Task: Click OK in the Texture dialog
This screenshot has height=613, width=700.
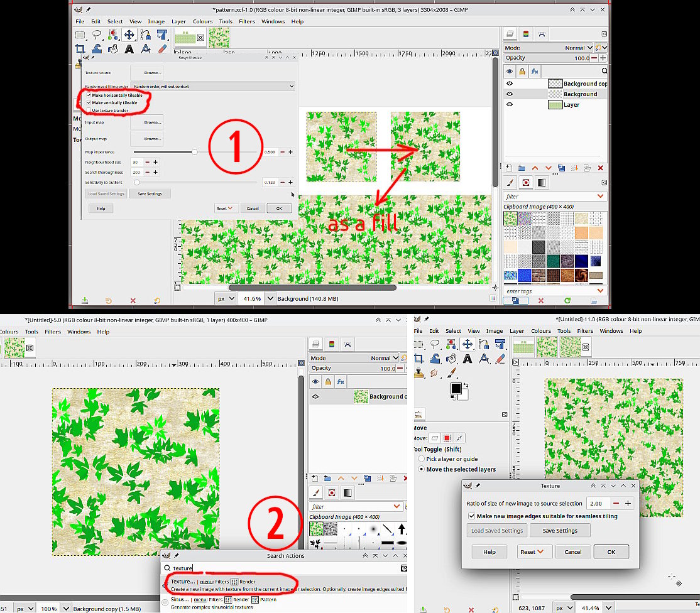Action: coord(611,552)
